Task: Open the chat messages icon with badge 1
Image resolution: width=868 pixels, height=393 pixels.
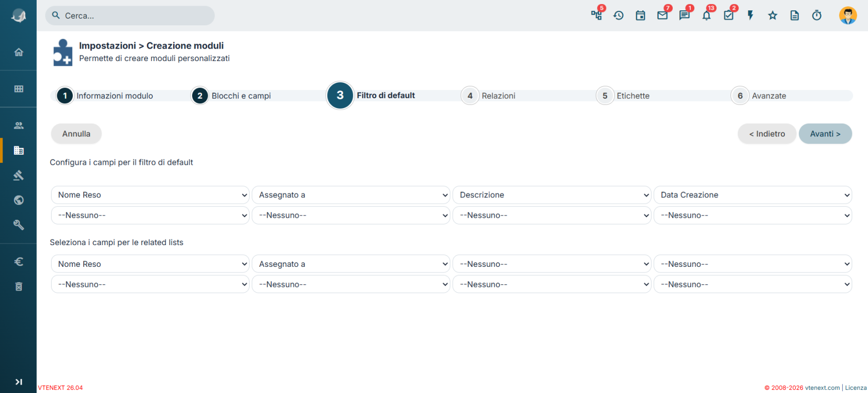Action: tap(685, 16)
